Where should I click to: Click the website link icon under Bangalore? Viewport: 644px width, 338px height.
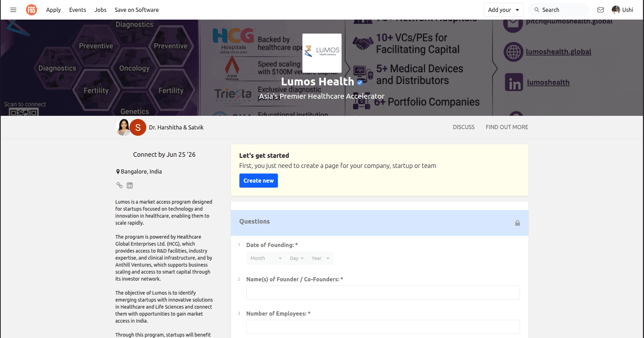(x=119, y=185)
